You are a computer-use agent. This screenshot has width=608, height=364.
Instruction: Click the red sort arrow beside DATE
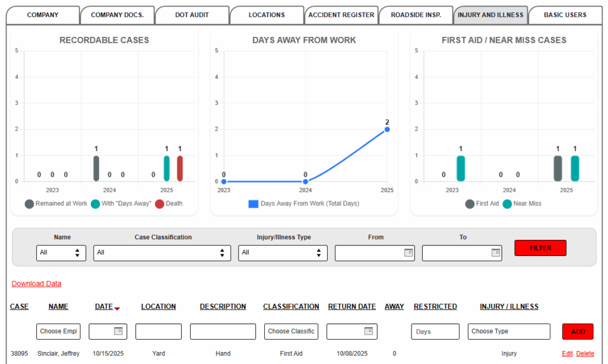pos(117,309)
